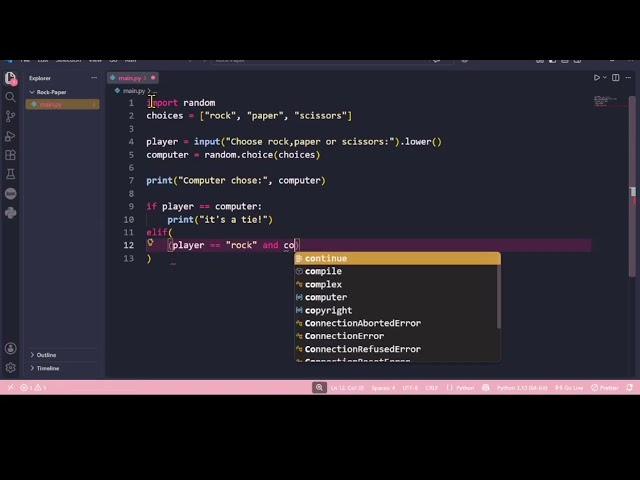Viewport: 640px width, 480px height.
Task: Click 'random.choice(choices)' on line 5
Action: click(x=262, y=155)
